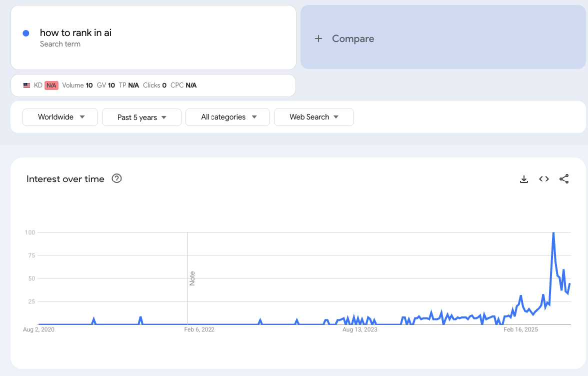Open the All categories dropdown
588x376 pixels.
tap(227, 117)
